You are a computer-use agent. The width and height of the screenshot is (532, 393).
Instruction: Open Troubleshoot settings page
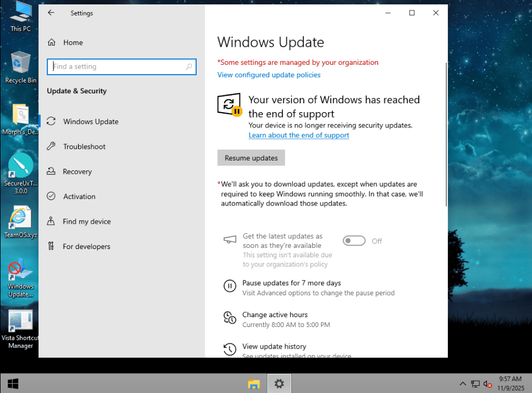[84, 147]
